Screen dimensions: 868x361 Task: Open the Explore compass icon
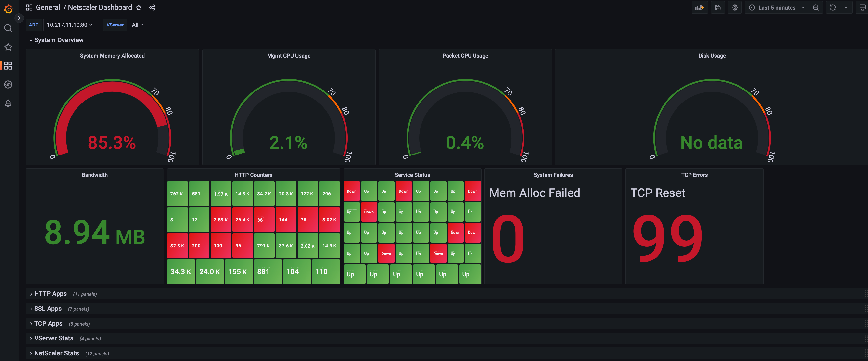(8, 85)
